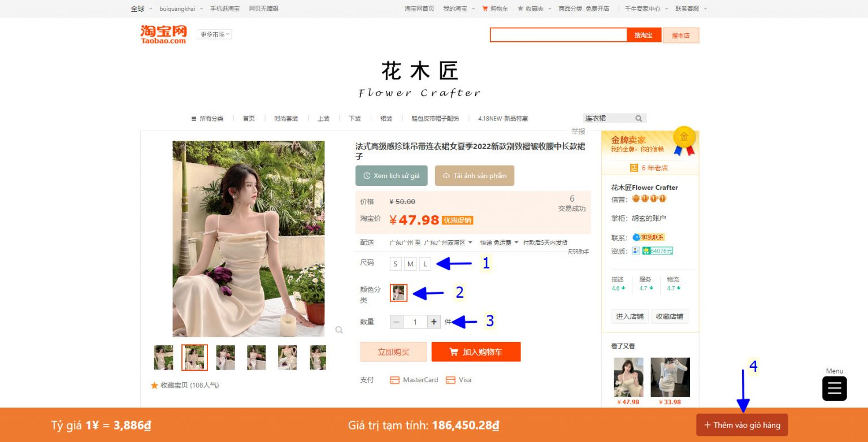Expand the 快递 免运费 shipping dropdown

[x=499, y=242]
